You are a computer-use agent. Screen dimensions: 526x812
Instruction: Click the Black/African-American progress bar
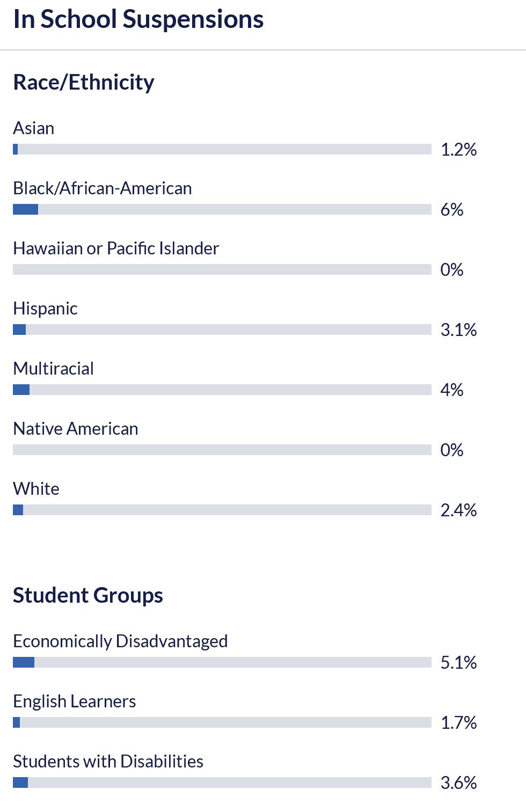(x=222, y=209)
